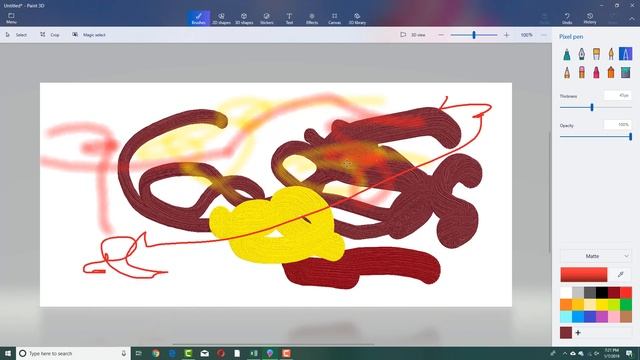Add a custom color with plus
This screenshot has height=360, width=640.
(578, 333)
